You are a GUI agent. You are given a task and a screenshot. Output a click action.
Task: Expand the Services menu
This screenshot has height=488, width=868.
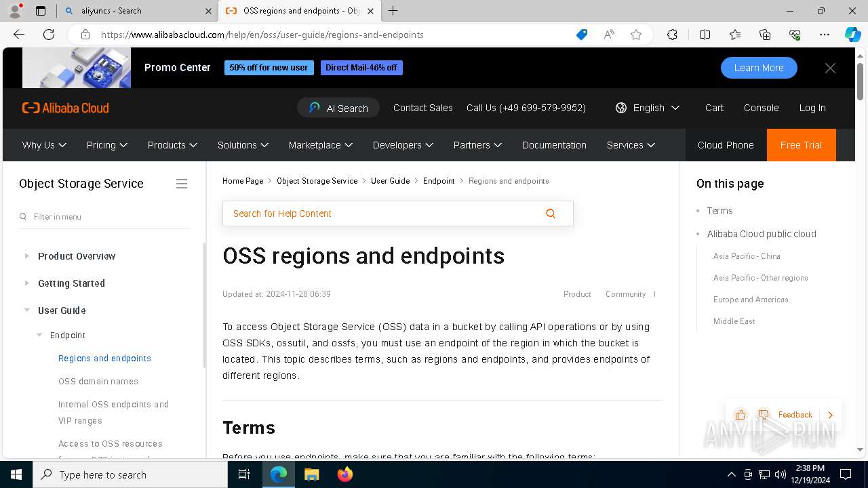coord(631,145)
